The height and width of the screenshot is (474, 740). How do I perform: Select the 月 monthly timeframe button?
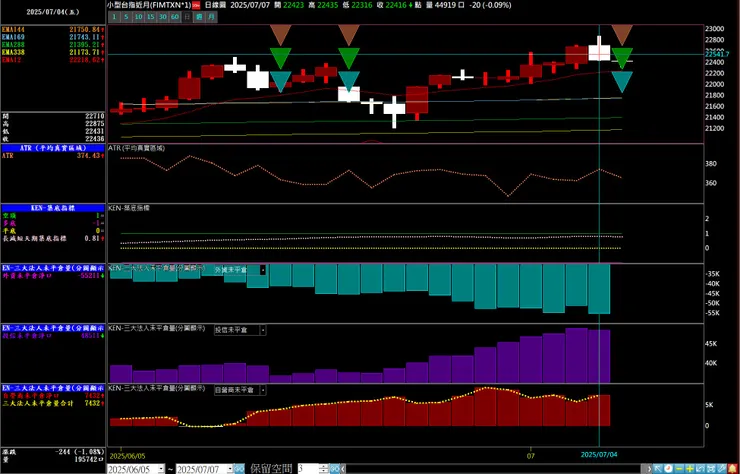212,17
